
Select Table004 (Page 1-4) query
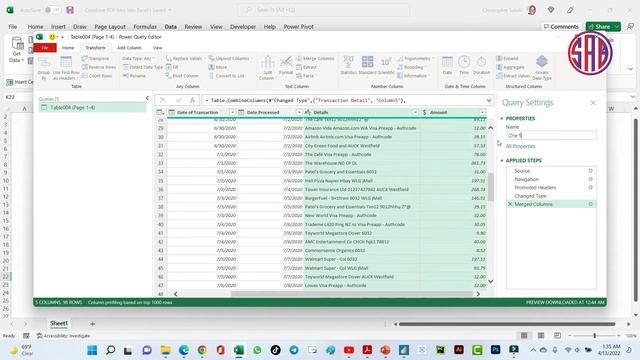[x=93, y=107]
